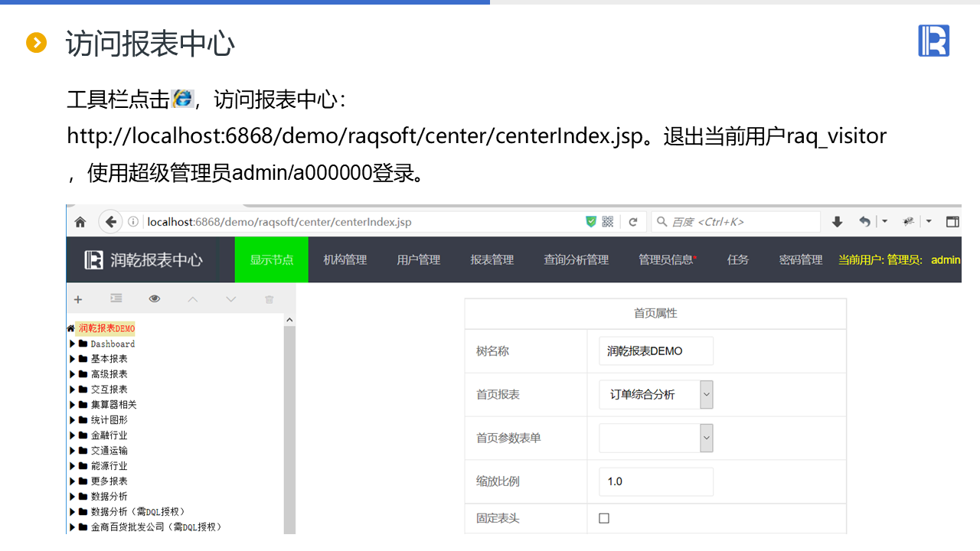
Task: Click the 润乾报表DEMO root node
Action: tap(106, 328)
